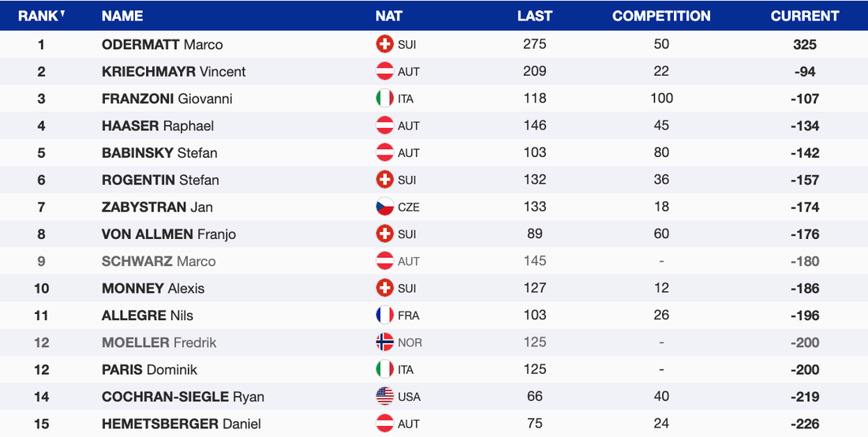Click the Czech flag beside Zabystran Jan
This screenshot has width=868, height=437.
pyautogui.click(x=385, y=207)
